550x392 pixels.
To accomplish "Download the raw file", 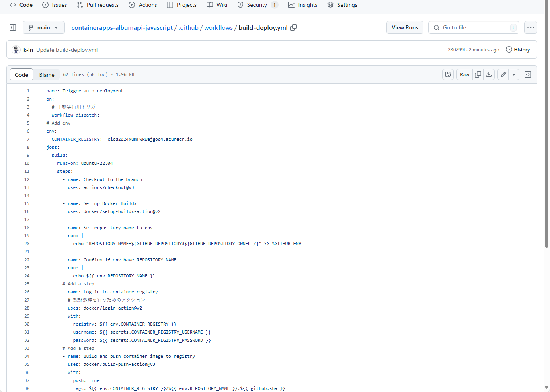I will (x=489, y=74).
